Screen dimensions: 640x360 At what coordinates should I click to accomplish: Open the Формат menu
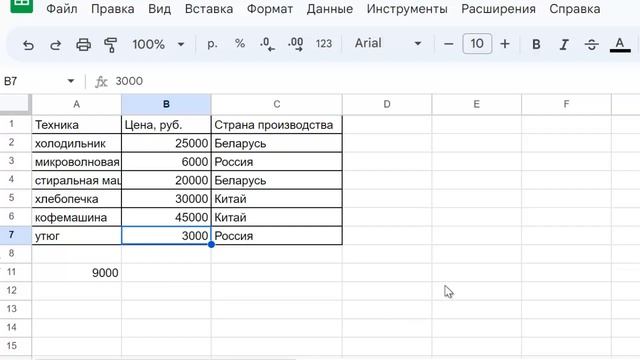(270, 9)
